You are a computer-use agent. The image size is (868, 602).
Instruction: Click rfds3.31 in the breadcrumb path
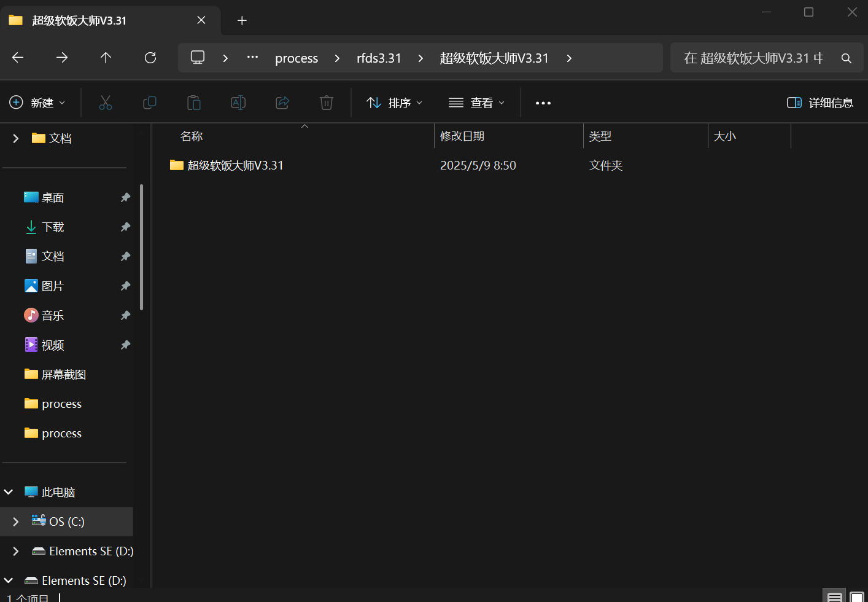[x=379, y=58]
